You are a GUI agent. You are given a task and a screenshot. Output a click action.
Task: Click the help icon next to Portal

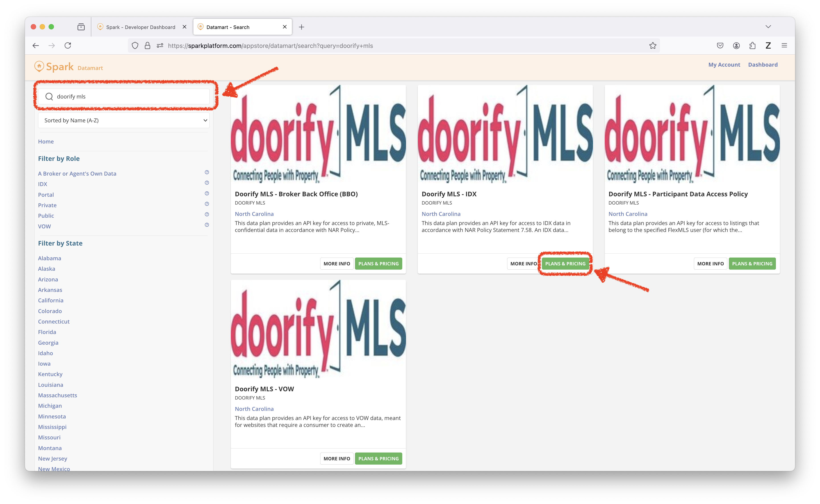tap(207, 193)
